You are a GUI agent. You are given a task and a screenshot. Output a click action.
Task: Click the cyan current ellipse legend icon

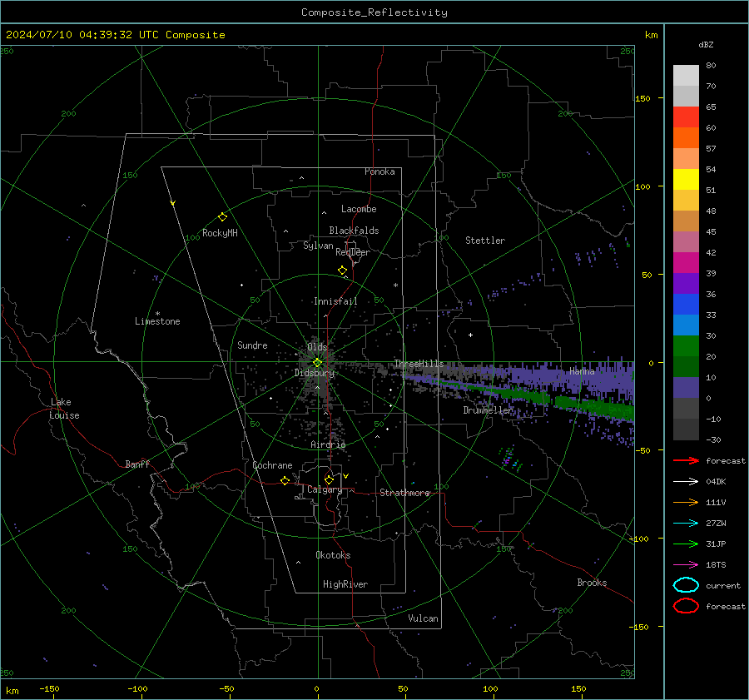click(x=686, y=585)
